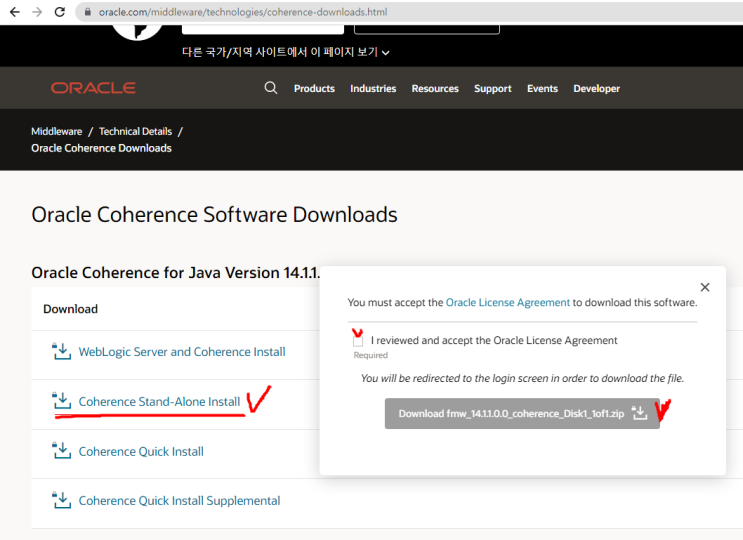The width and height of the screenshot is (743, 540).
Task: Click the browser back arrow
Action: 15,12
